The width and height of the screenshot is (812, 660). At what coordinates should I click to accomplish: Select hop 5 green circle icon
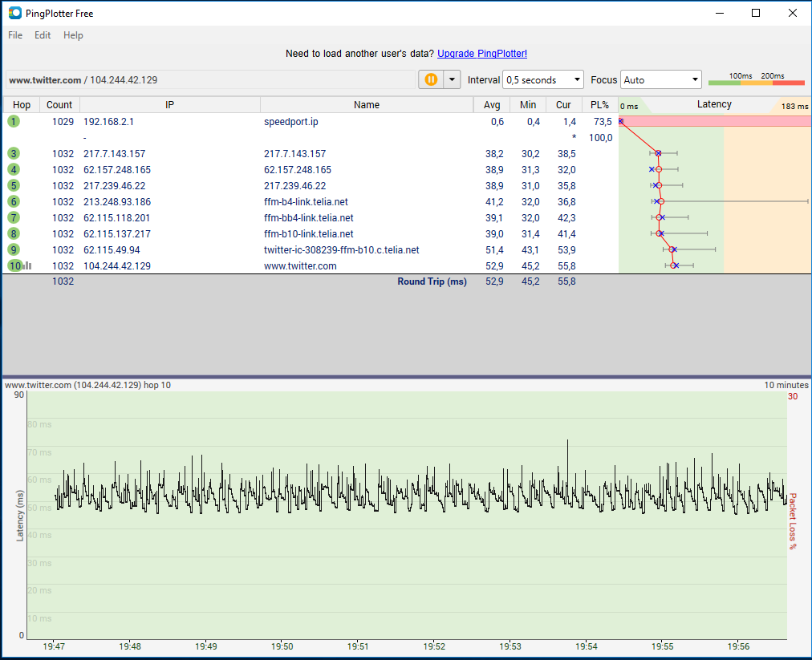14,185
